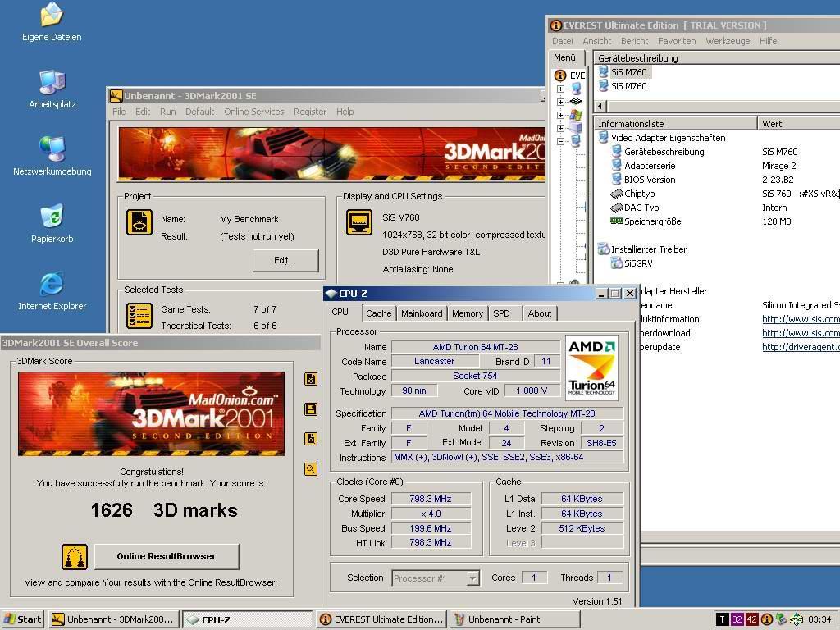Image resolution: width=840 pixels, height=630 pixels.
Task: Click the 3DMark Project benchmark icon
Action: 139,222
